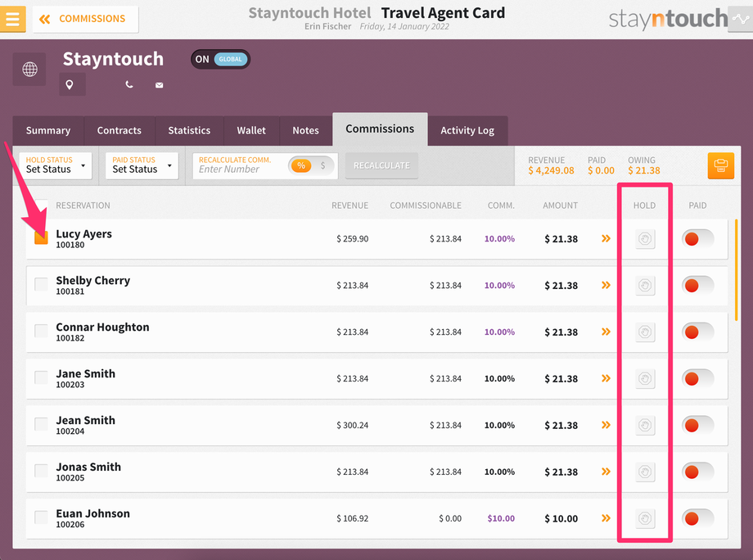The image size is (753, 560).
Task: Toggle paid switch for Jane Smith
Action: pyautogui.click(x=698, y=378)
